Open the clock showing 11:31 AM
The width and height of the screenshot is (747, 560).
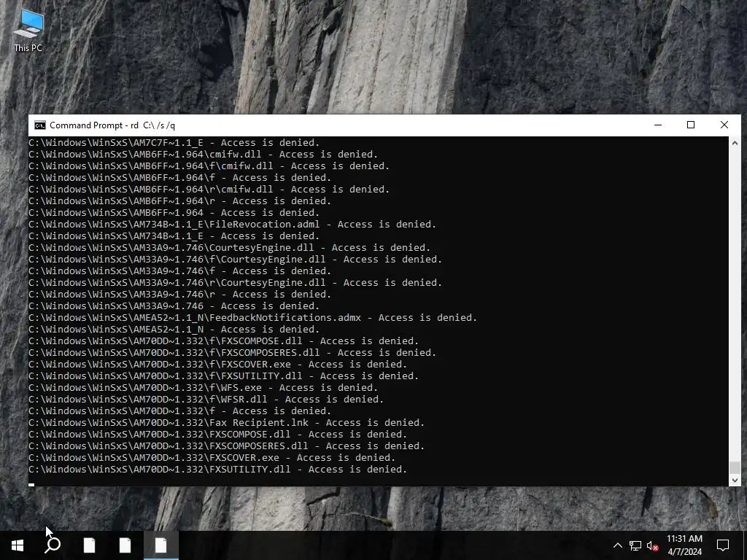point(684,545)
